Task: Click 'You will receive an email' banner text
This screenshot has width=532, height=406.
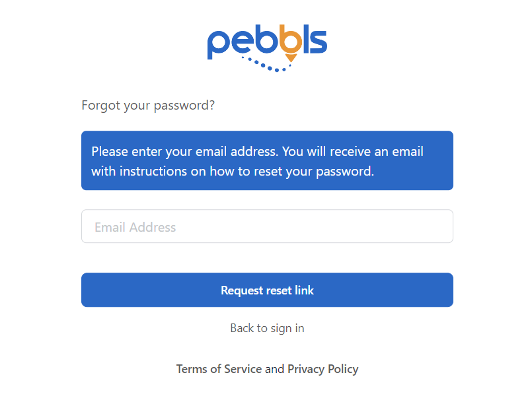Action: point(353,151)
